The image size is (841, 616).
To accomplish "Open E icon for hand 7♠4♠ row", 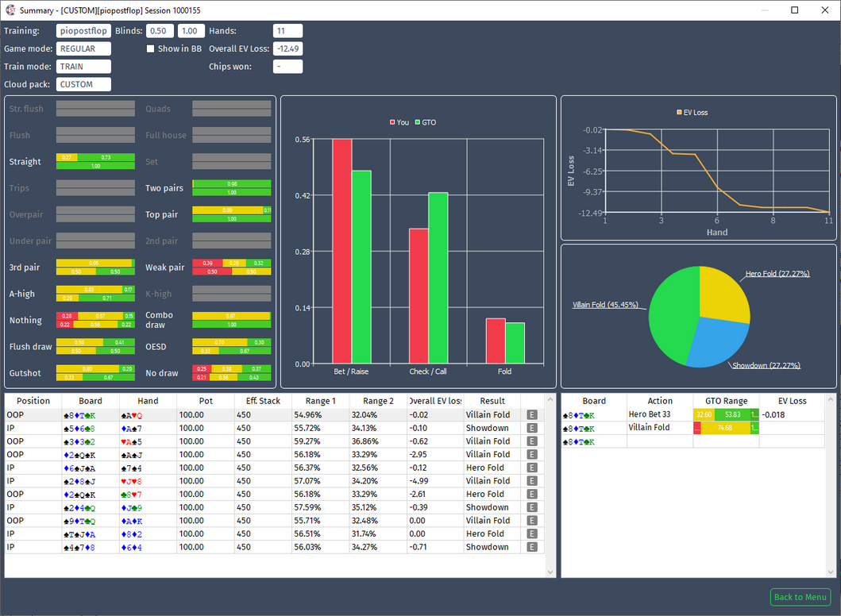I will [531, 468].
